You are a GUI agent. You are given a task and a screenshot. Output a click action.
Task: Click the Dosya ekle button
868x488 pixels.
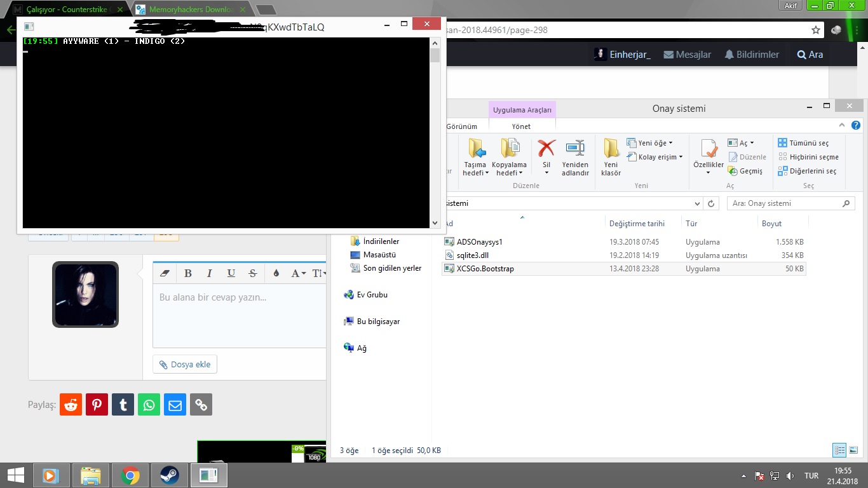pos(185,364)
